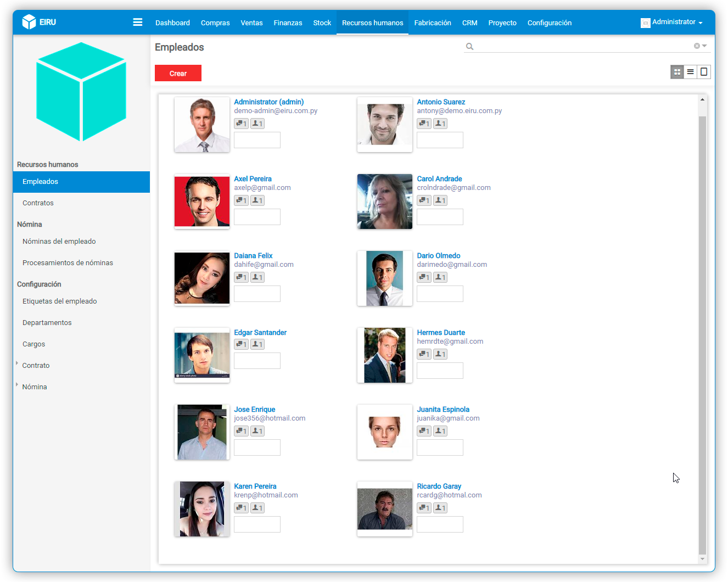Open the Dashboard menu
The height and width of the screenshot is (582, 728).
pos(172,23)
